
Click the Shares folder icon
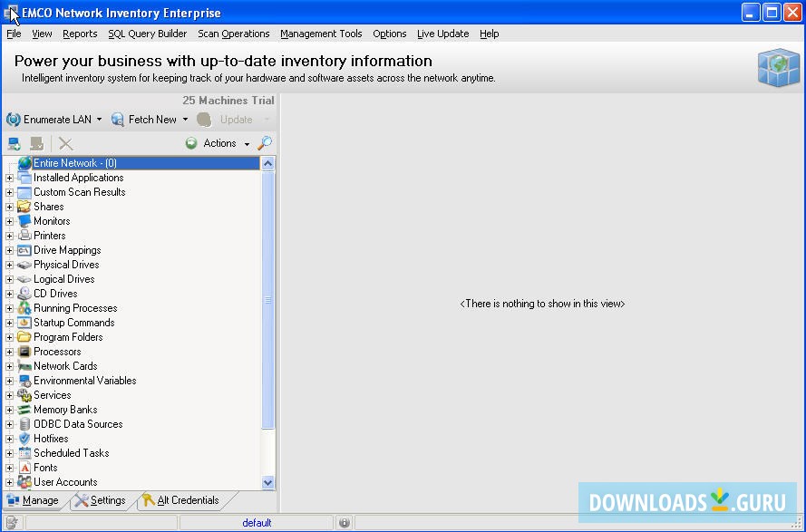(24, 207)
